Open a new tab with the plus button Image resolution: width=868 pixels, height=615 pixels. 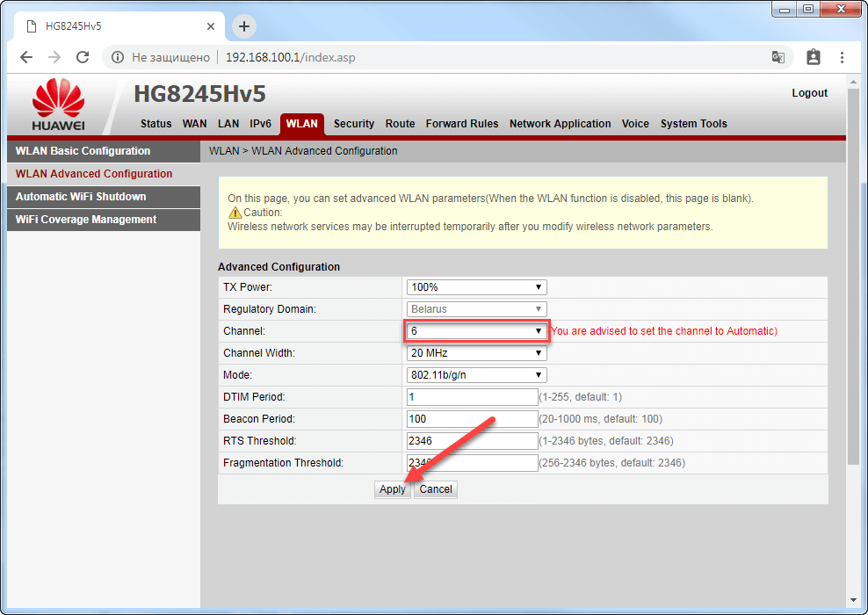pyautogui.click(x=244, y=26)
